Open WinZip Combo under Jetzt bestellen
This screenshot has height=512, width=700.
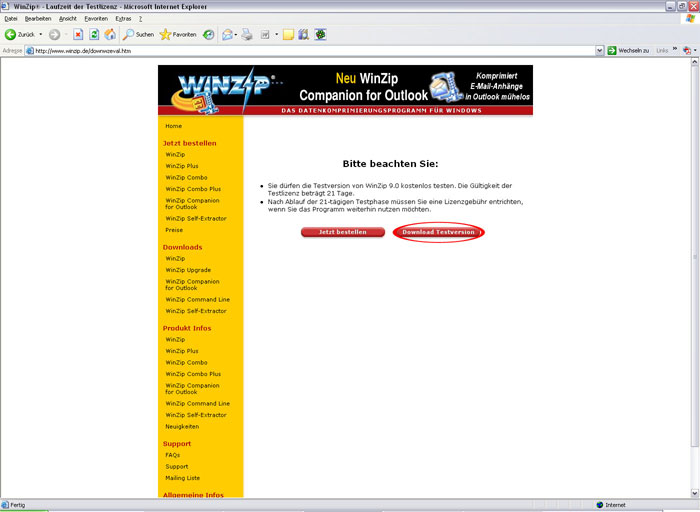coord(186,178)
